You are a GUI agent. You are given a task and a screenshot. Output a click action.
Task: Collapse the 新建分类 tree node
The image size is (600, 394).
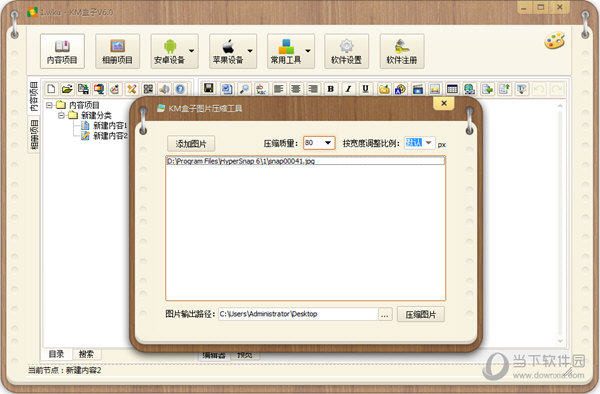click(61, 115)
